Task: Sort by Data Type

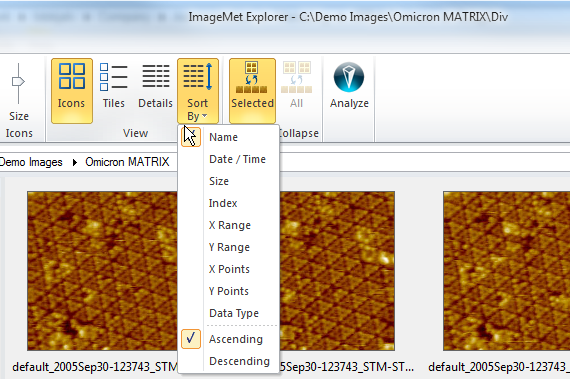Action: (228, 313)
